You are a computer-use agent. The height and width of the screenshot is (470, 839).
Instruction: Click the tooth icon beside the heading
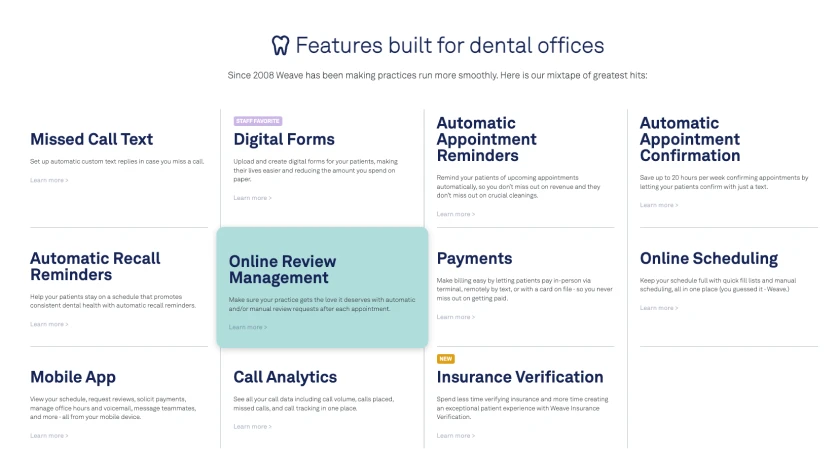pyautogui.click(x=280, y=46)
